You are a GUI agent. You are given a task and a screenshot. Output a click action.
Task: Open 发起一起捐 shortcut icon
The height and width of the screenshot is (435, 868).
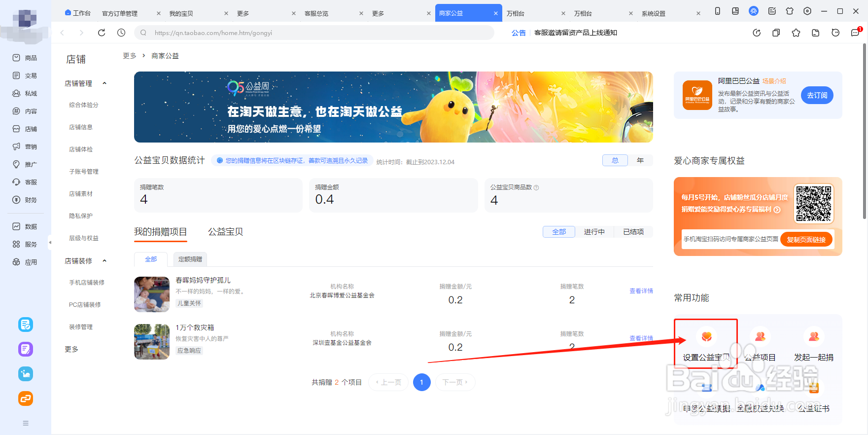(814, 336)
